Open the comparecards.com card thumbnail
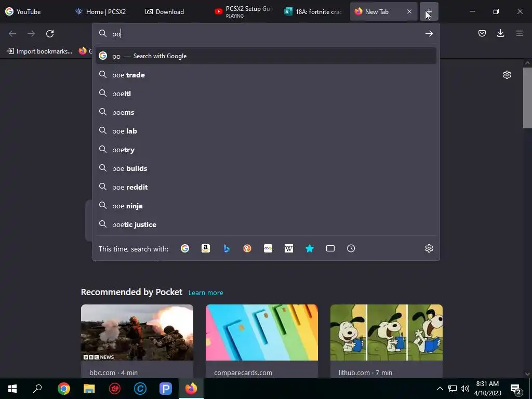Screen dimensions: 532x399 [262, 332]
